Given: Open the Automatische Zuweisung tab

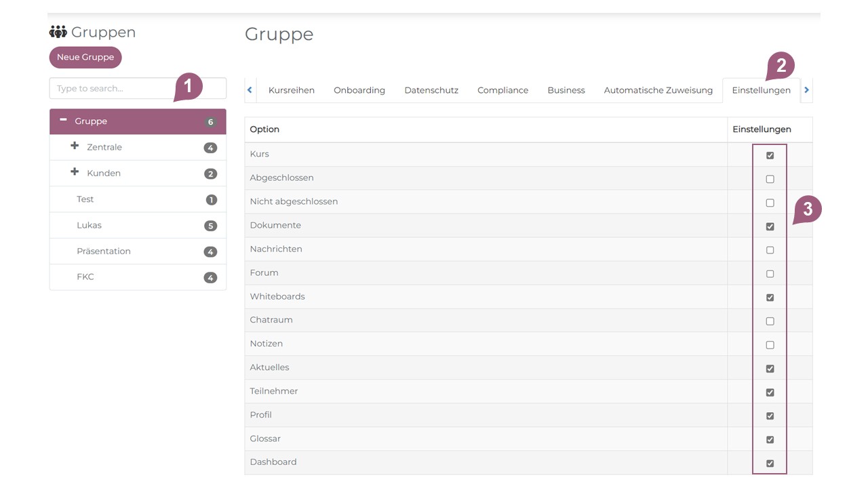Looking at the screenshot, I should [x=658, y=90].
